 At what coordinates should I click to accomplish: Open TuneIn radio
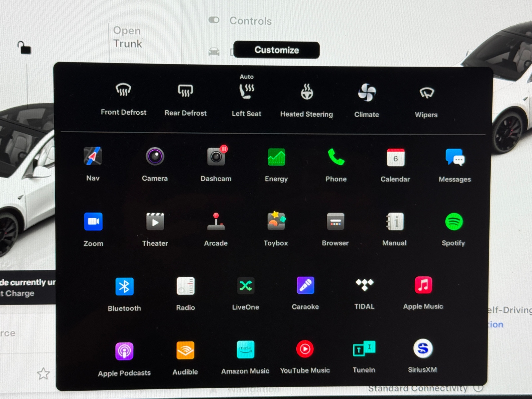click(364, 357)
